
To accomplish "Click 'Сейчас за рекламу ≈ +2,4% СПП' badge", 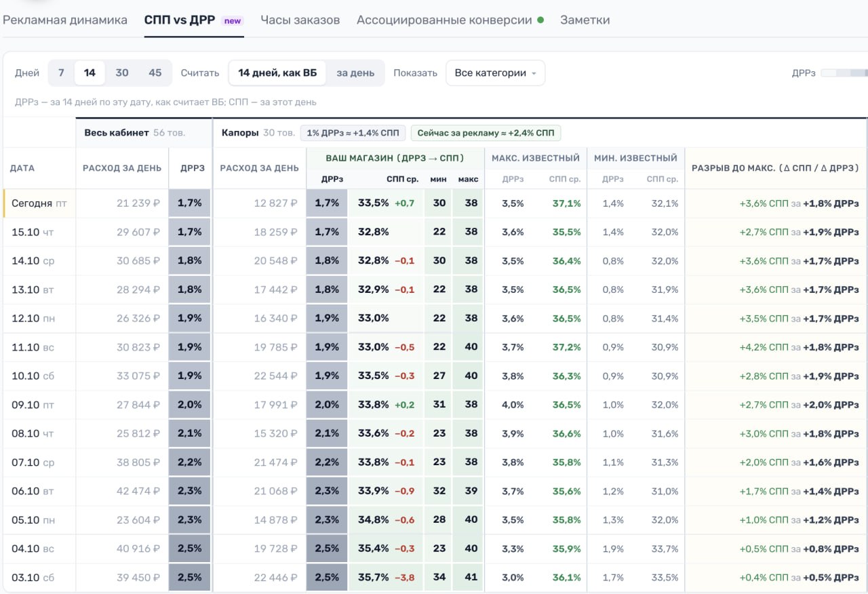I will click(486, 133).
